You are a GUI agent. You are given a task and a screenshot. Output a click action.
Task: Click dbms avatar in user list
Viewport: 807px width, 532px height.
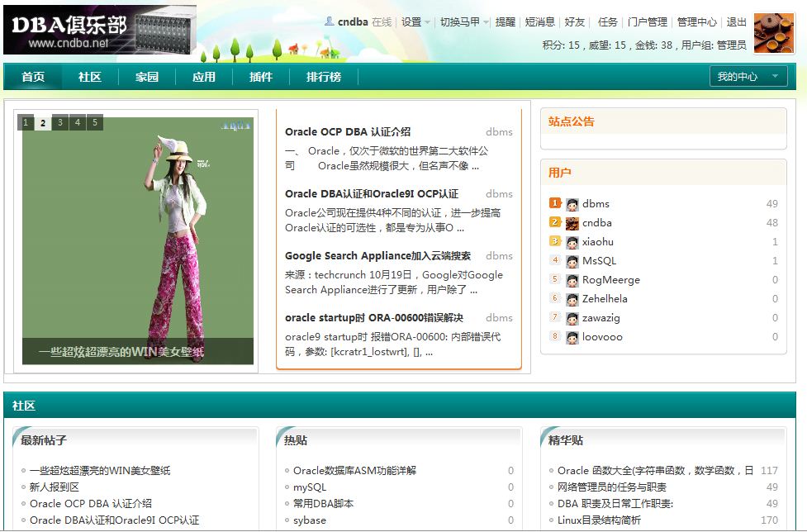(572, 204)
